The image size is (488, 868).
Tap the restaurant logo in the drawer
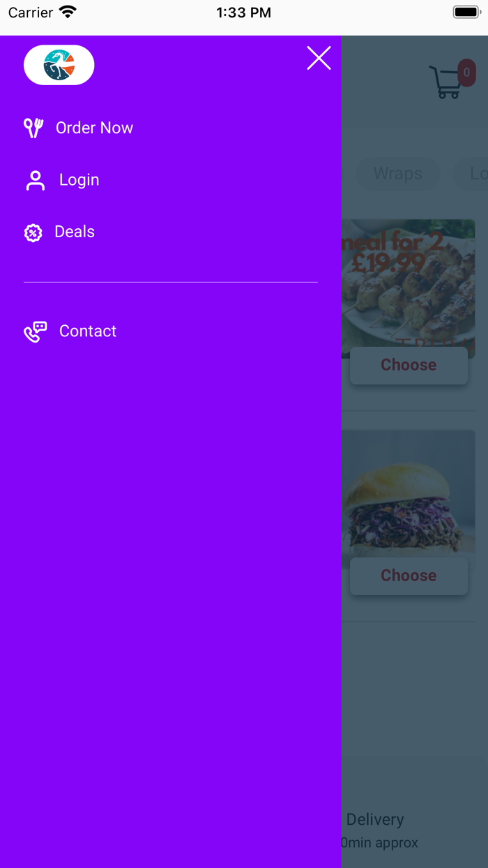(x=59, y=65)
